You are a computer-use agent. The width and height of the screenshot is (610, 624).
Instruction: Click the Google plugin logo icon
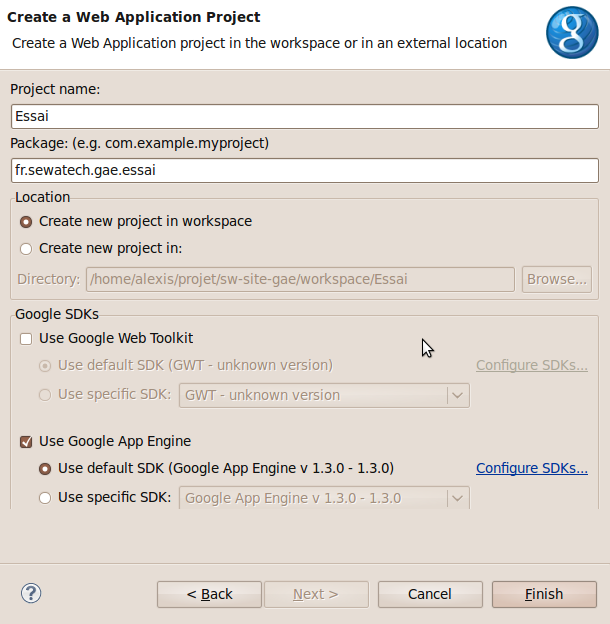pos(572,33)
